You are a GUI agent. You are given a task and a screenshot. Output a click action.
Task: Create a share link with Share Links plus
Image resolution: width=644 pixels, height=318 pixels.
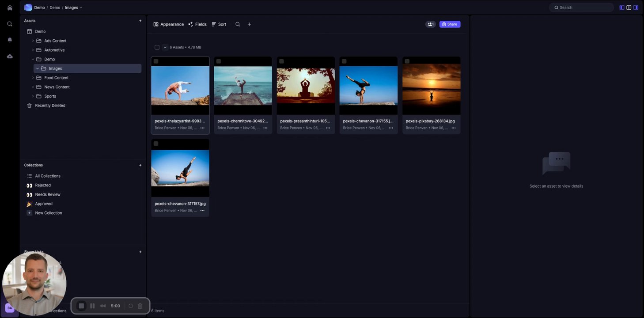(x=140, y=252)
